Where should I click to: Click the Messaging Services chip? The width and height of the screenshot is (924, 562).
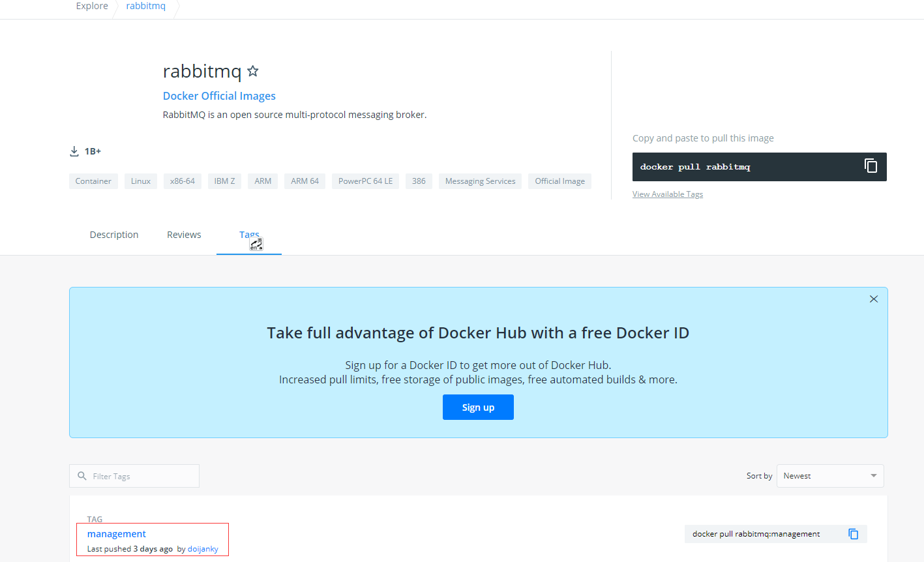click(480, 181)
